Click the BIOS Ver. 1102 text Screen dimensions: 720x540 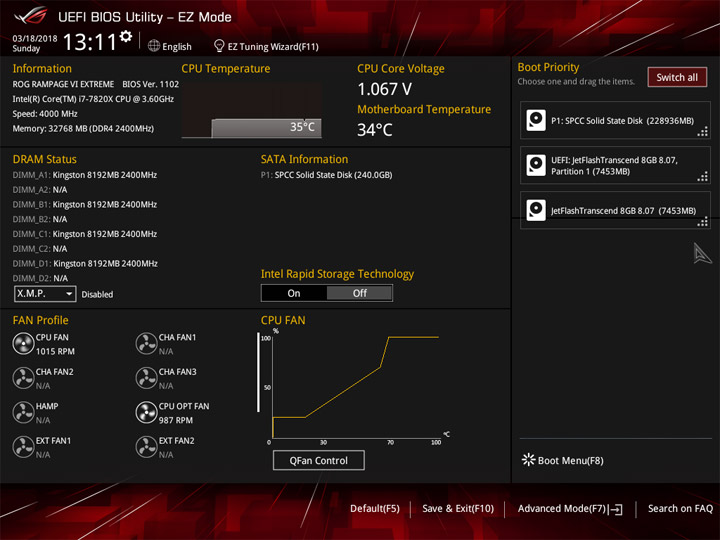pyautogui.click(x=151, y=84)
